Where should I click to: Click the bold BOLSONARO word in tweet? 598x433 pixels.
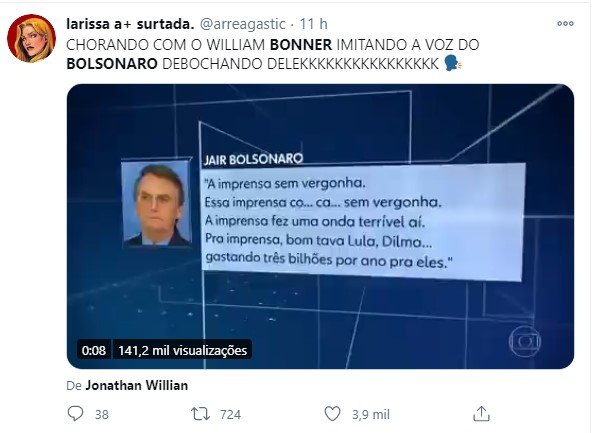coord(112,64)
